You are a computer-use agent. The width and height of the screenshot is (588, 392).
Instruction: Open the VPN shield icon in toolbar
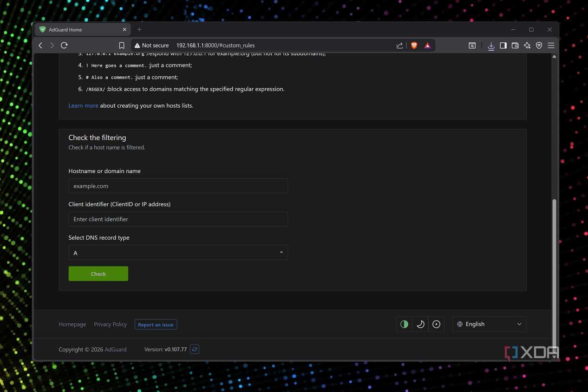pos(539,46)
